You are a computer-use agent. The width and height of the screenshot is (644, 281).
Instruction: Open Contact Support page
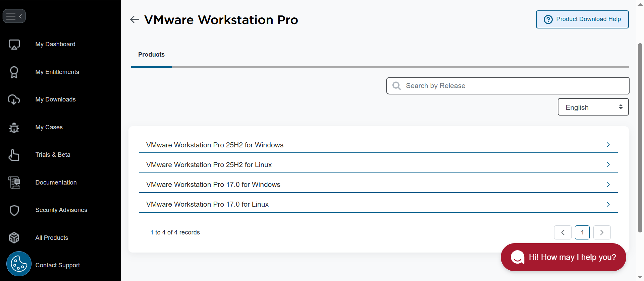tap(58, 265)
